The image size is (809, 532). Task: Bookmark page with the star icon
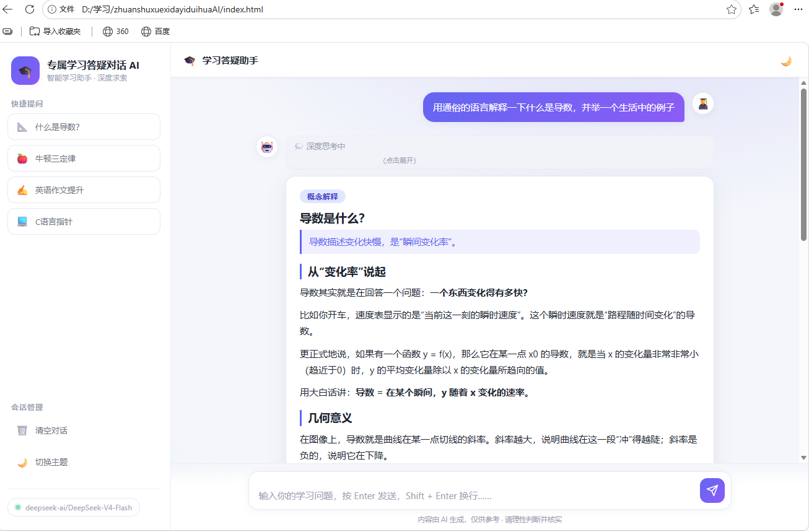click(732, 9)
